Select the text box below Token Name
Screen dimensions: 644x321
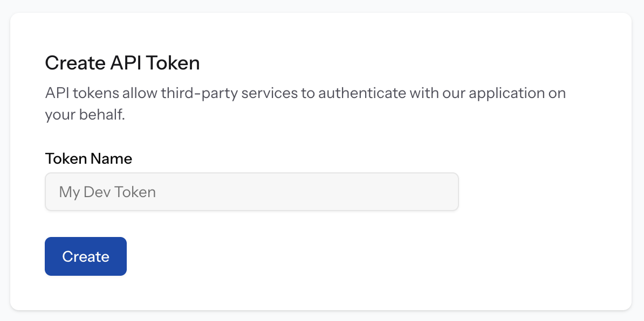[x=251, y=192]
